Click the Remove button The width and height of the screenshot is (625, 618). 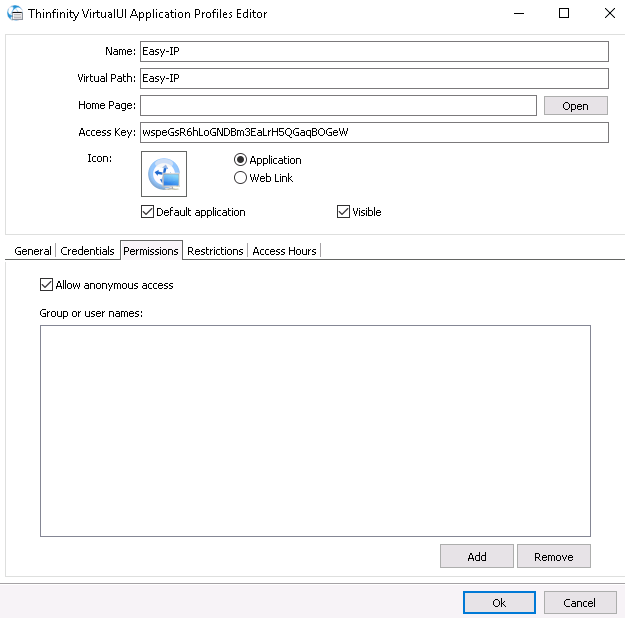point(554,557)
